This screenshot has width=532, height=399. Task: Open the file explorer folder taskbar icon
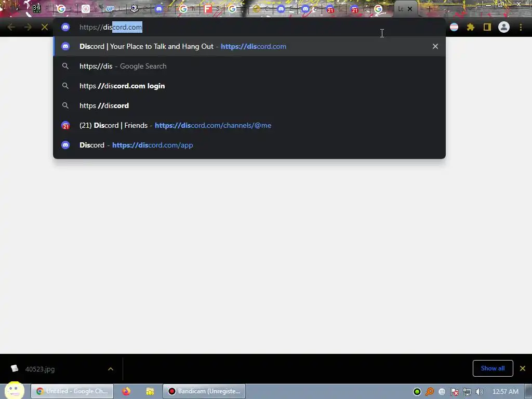[x=150, y=391]
